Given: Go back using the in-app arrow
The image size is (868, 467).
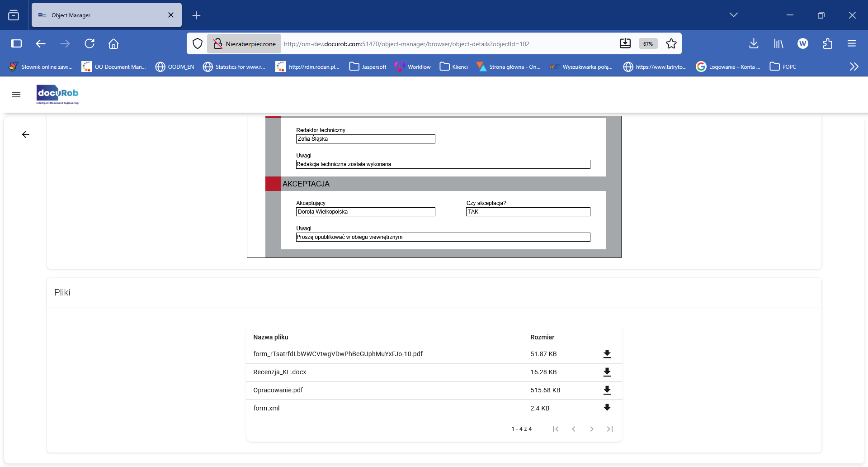Looking at the screenshot, I should [26, 134].
